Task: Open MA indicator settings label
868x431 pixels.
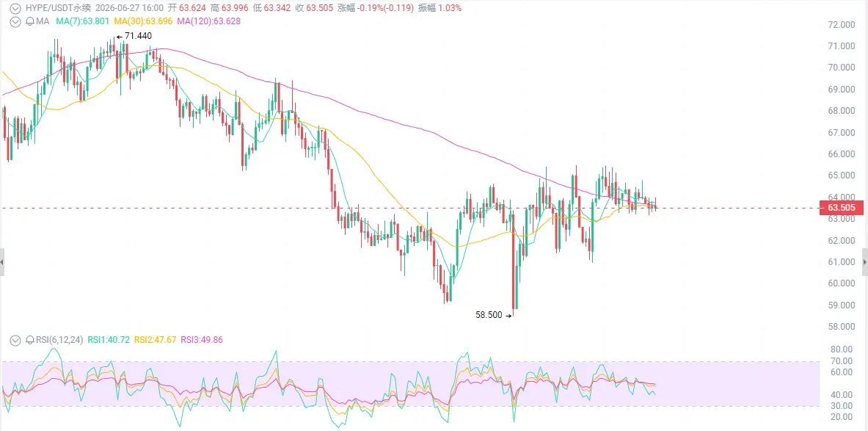Action: 43,21
